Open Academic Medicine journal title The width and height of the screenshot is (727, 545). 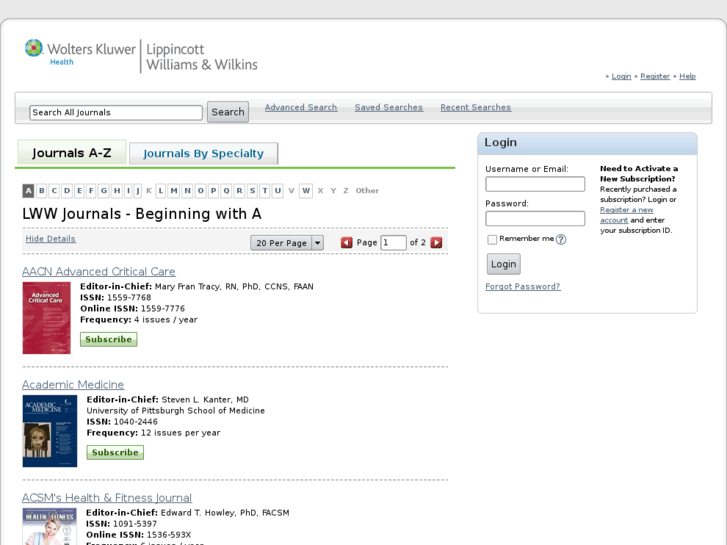pyautogui.click(x=73, y=385)
